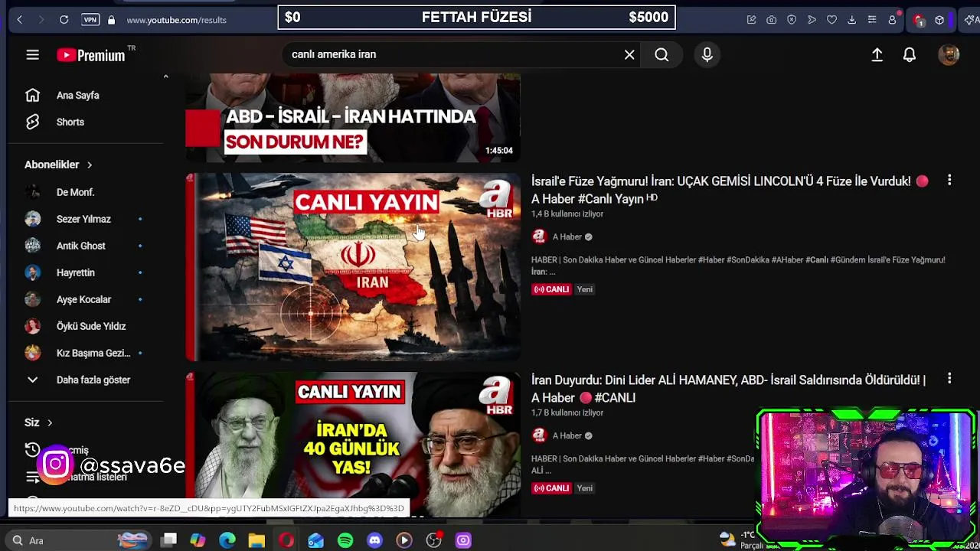
Task: Open Spotify from taskbar
Action: pos(345,540)
